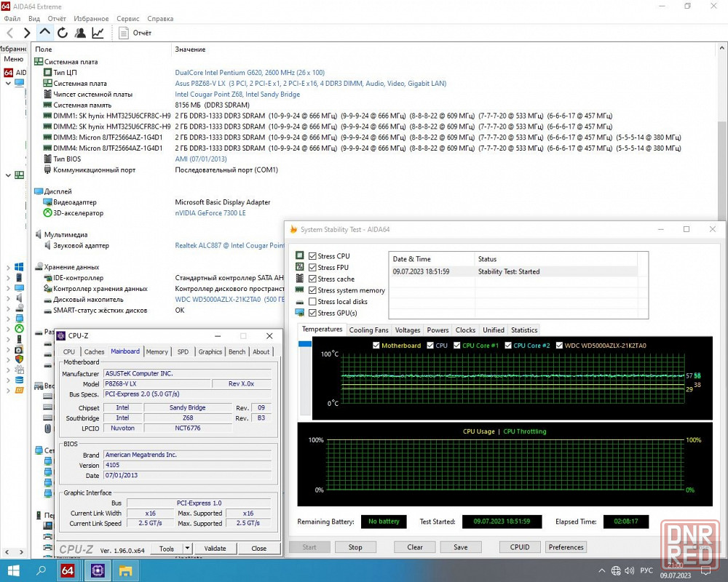The height and width of the screenshot is (582, 728).
Task: Select the server tower tree icon
Action: [19, 277]
